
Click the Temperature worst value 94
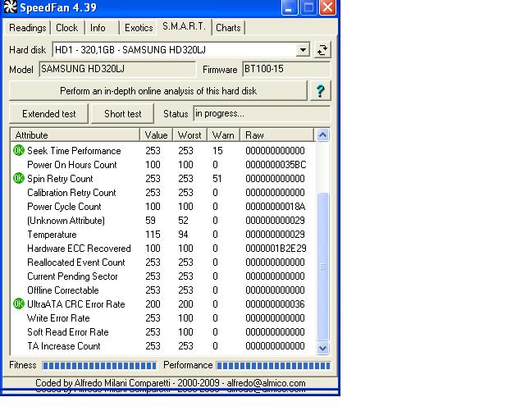[x=183, y=235]
